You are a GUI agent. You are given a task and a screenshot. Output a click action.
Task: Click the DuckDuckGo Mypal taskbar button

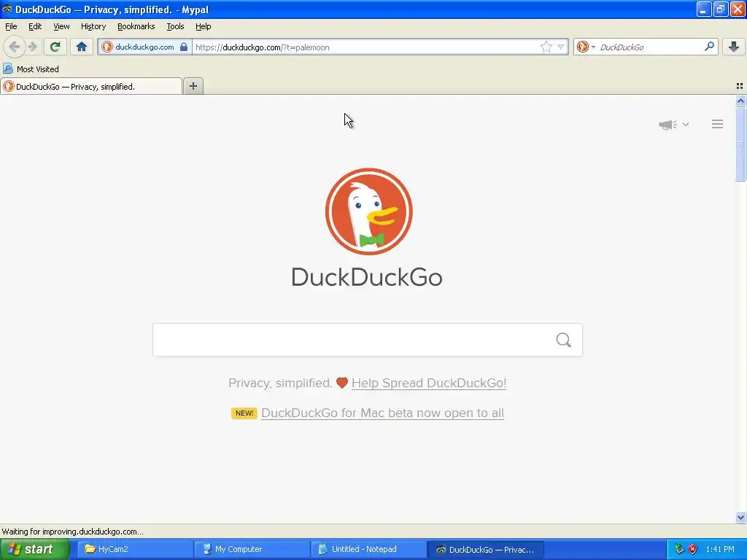pyautogui.click(x=486, y=549)
